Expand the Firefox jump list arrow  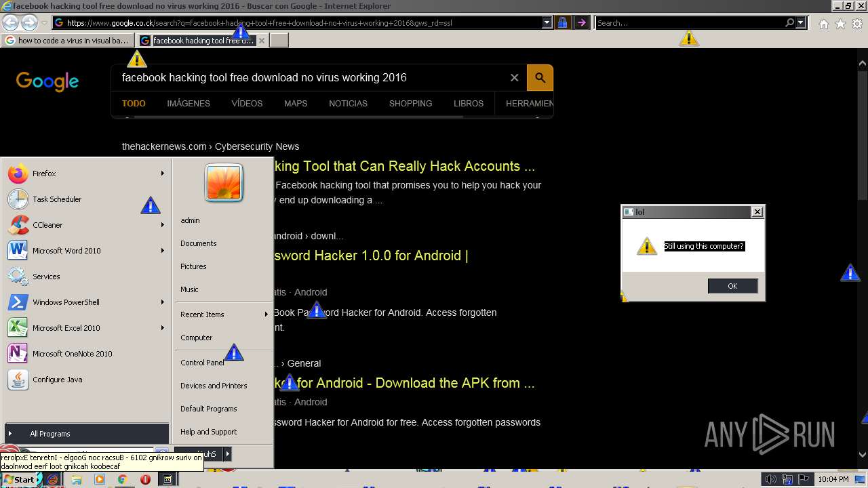(162, 174)
